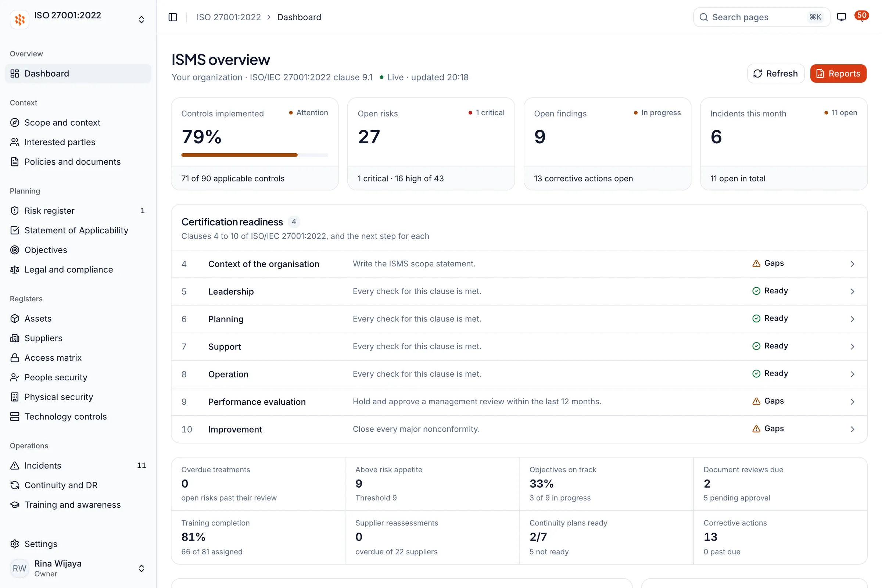Click the app logo next to ISO 27001:2022

19,19
